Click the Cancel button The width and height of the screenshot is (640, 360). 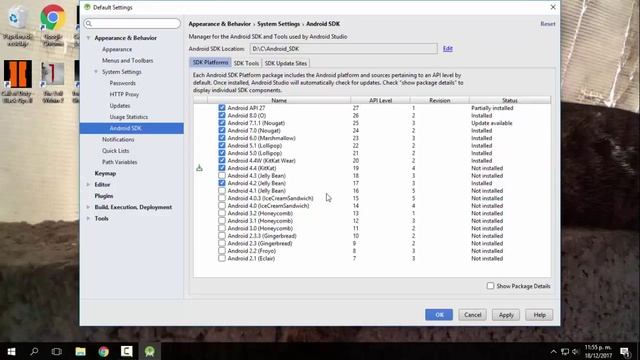472,315
